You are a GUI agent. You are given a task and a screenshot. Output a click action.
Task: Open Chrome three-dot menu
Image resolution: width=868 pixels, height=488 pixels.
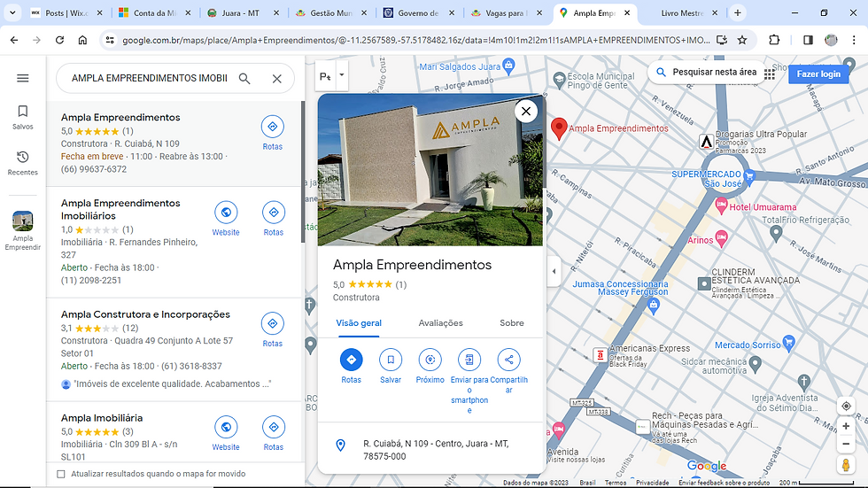[x=854, y=40]
